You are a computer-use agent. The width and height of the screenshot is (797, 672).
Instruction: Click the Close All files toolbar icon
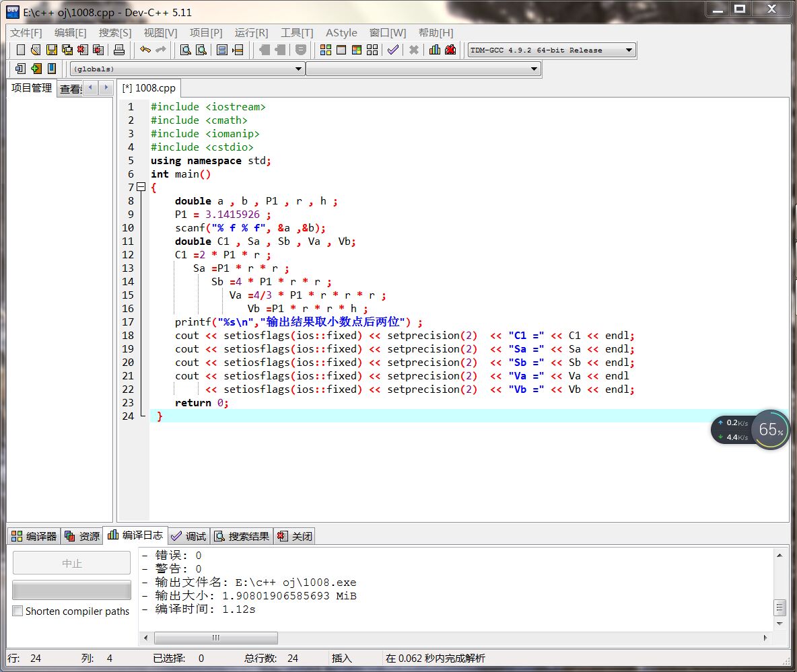point(98,50)
